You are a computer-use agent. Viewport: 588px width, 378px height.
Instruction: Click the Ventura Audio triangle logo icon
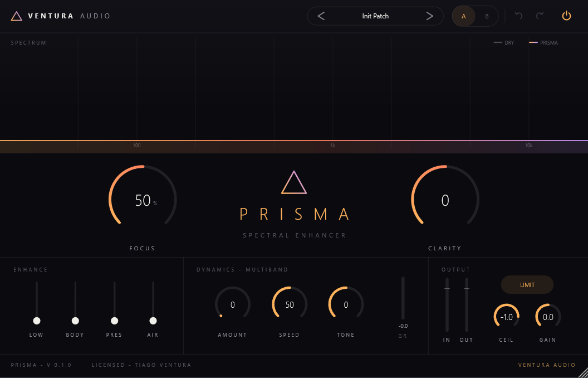click(x=17, y=16)
